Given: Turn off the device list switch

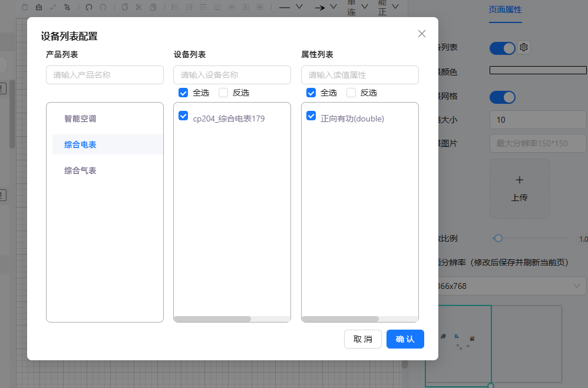Looking at the screenshot, I should [x=502, y=48].
